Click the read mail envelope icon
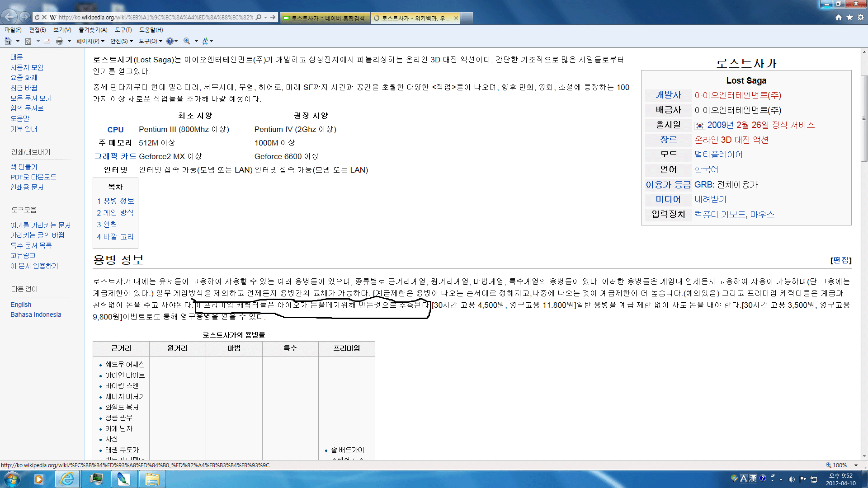The width and height of the screenshot is (868, 488). (47, 41)
